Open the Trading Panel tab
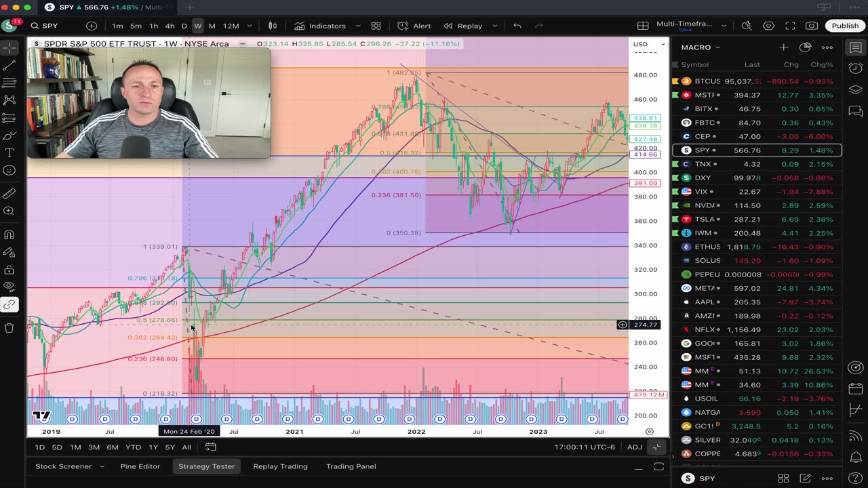The height and width of the screenshot is (488, 868). [351, 466]
